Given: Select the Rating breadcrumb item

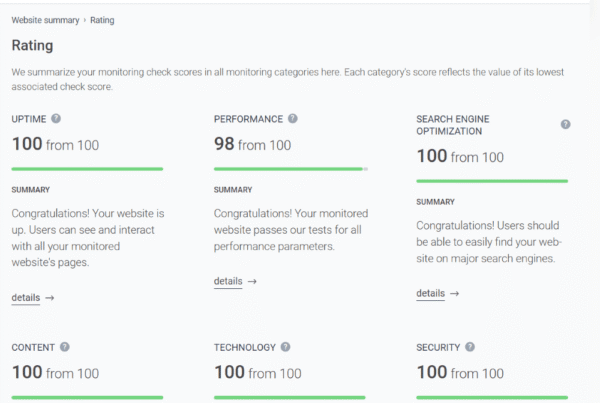Looking at the screenshot, I should tap(102, 20).
